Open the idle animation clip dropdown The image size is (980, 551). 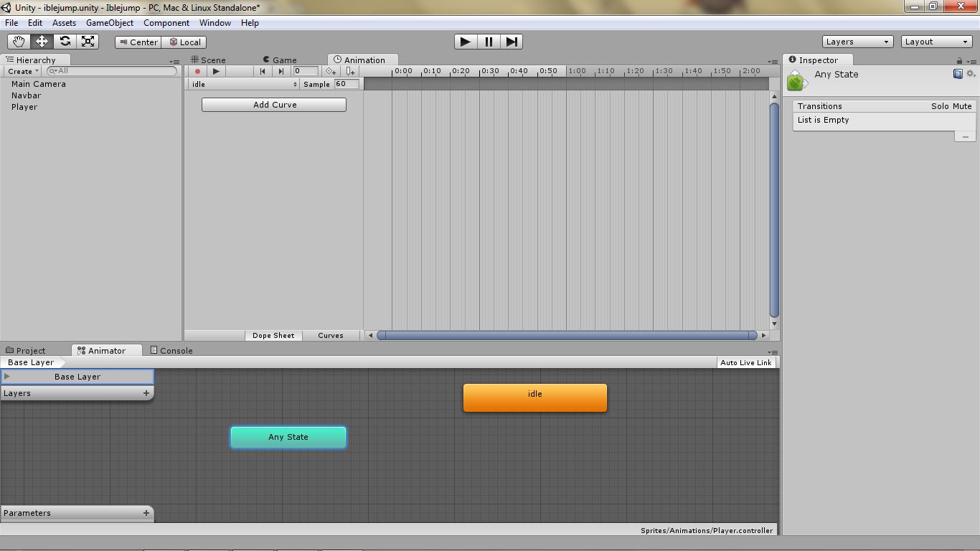[244, 85]
